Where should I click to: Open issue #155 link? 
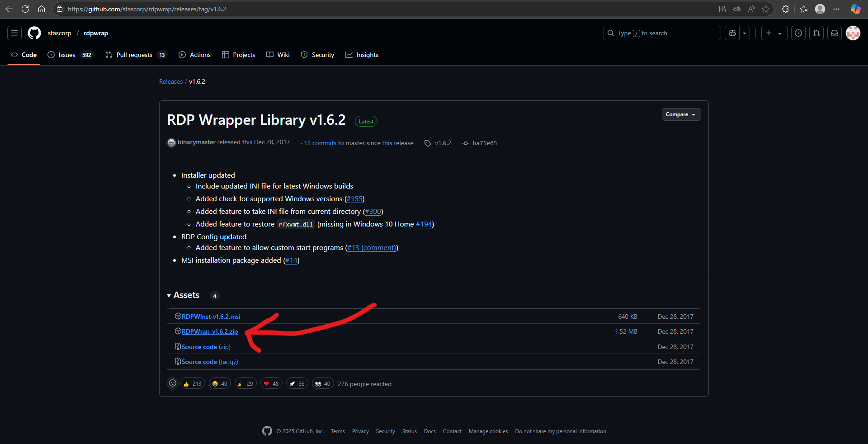coord(354,198)
